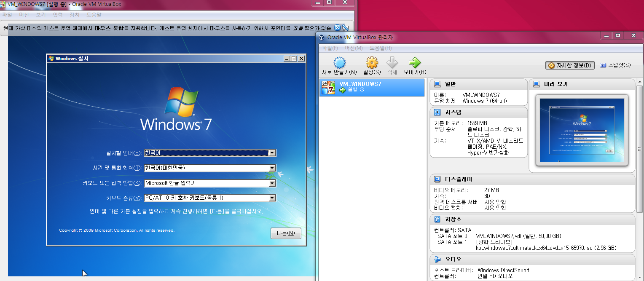
Task: Open keyboard type (키보드 종류) dropdown
Action: [x=272, y=198]
